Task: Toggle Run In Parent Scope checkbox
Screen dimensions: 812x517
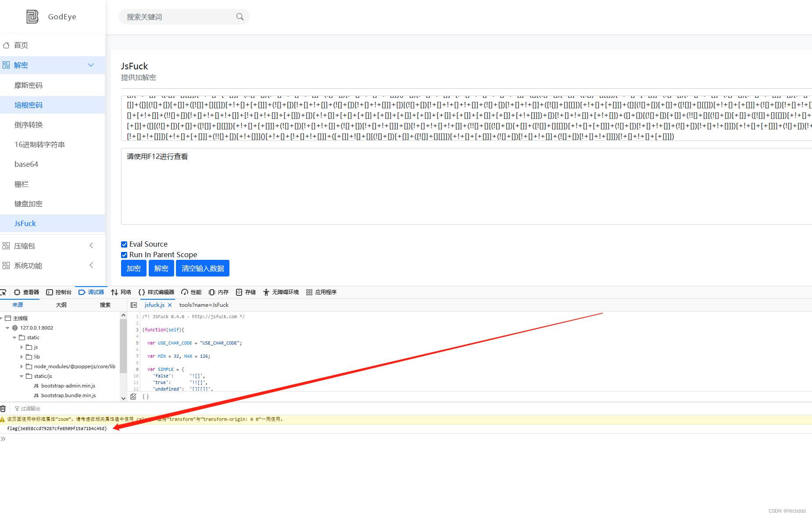Action: (124, 255)
